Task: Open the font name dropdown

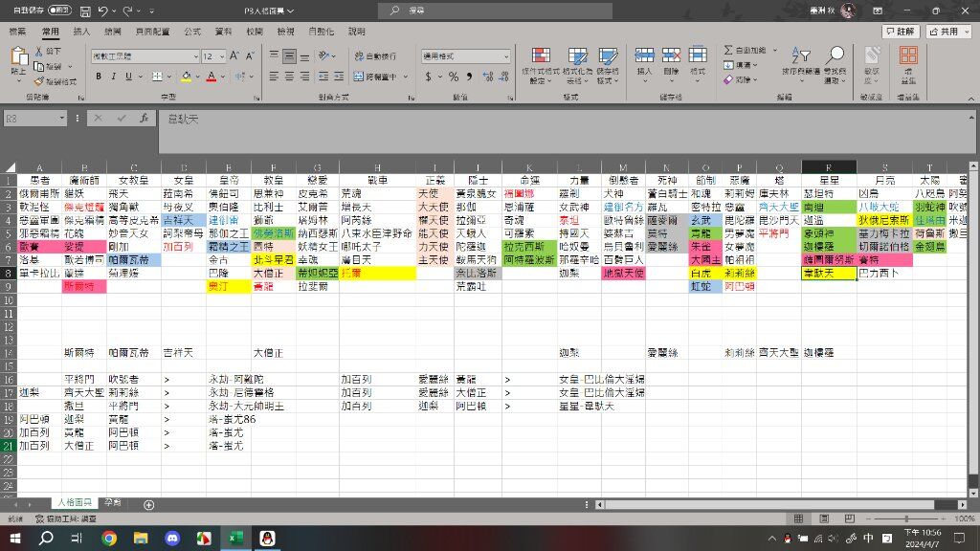Action: pos(195,56)
